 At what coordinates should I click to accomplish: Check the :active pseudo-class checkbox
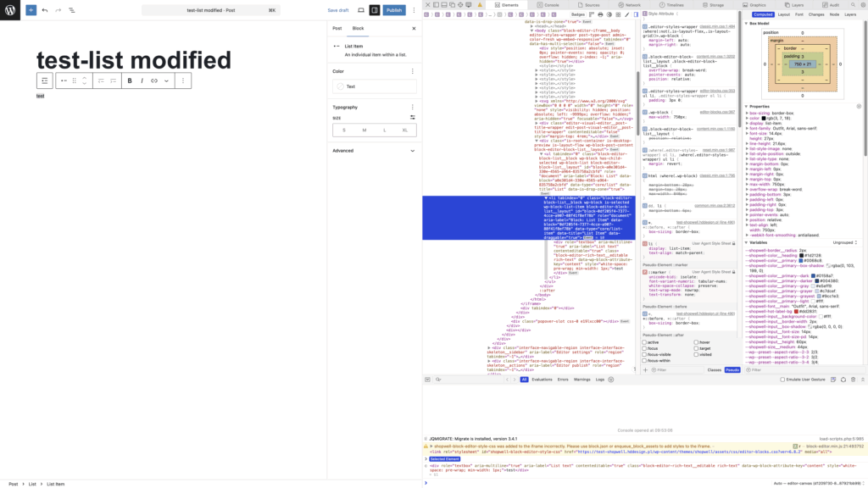(645, 342)
